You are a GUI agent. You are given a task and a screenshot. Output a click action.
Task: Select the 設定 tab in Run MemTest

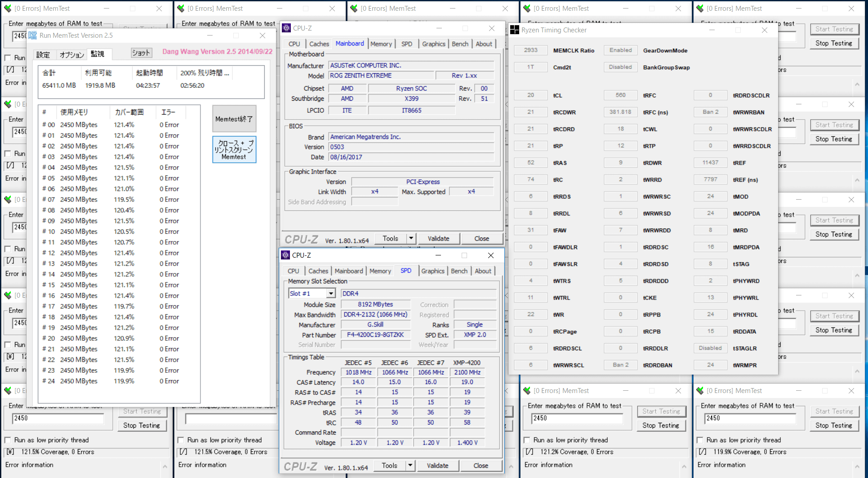click(43, 54)
